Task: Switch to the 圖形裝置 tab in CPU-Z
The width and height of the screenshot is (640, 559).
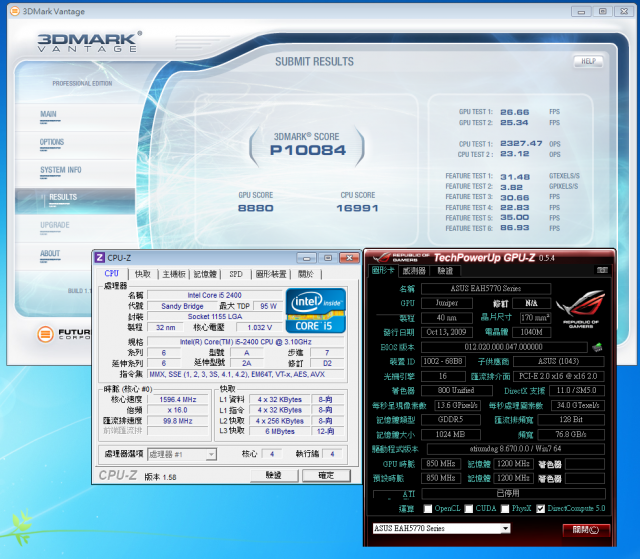Action: [x=271, y=274]
